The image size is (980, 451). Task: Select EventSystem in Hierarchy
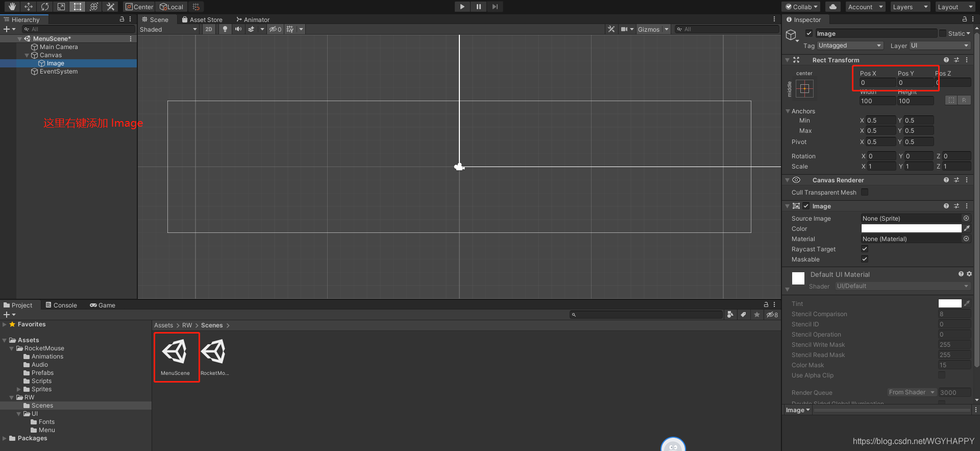(59, 72)
